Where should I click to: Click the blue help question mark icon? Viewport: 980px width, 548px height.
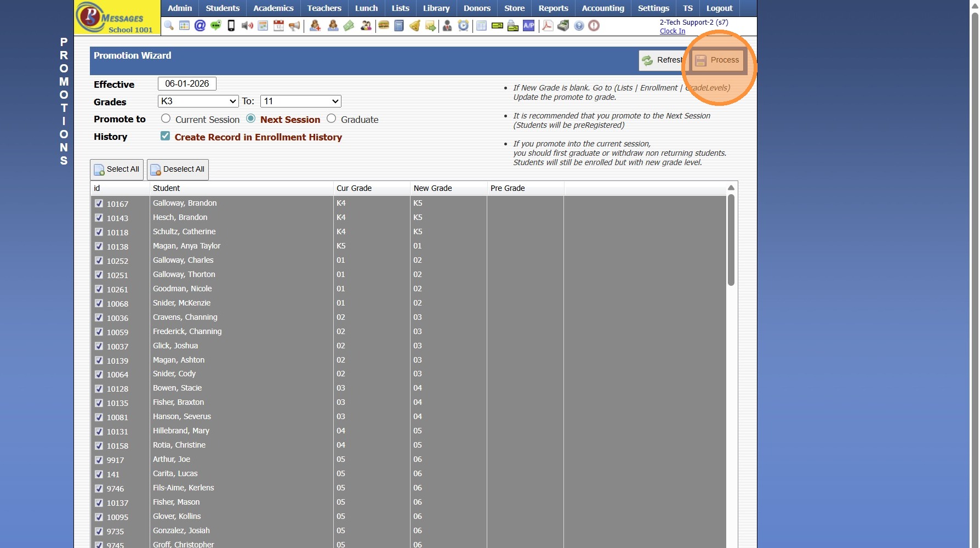point(579,26)
